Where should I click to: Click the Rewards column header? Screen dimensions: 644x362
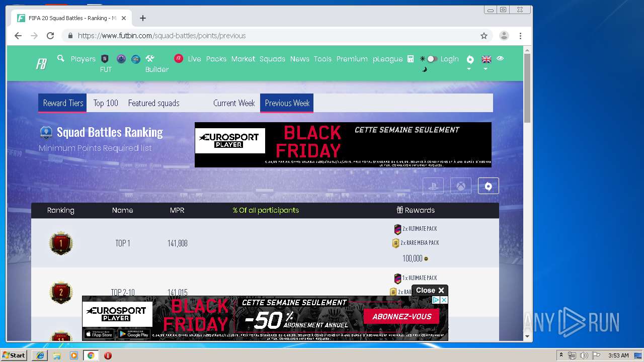[x=416, y=210]
